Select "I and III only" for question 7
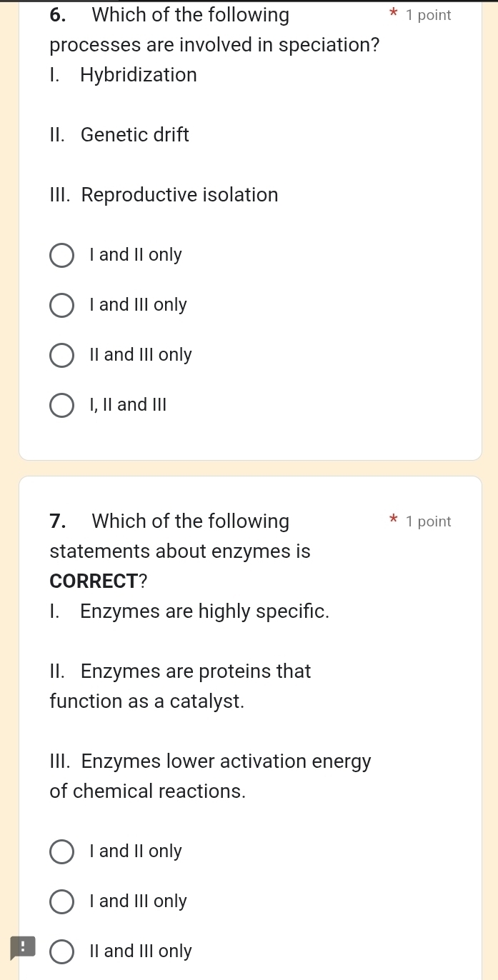The image size is (498, 980). coord(61,901)
